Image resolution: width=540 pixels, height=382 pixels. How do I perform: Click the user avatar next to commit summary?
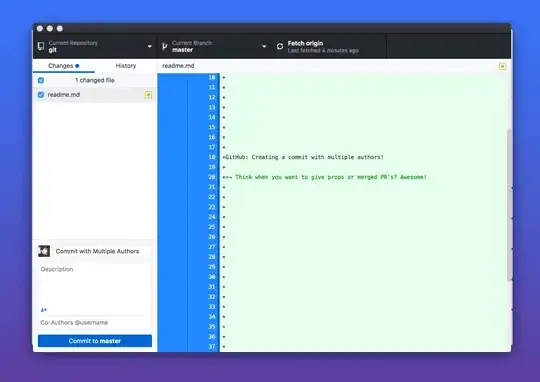point(44,251)
